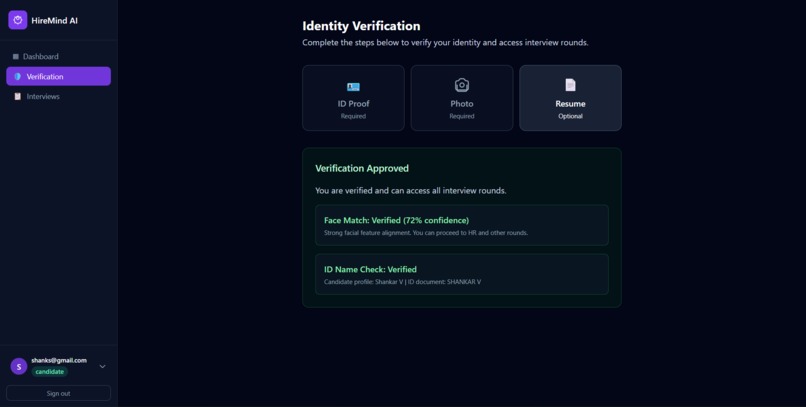Viewport: 806px width, 407px height.
Task: Select the Verification menu item
Action: [59, 77]
